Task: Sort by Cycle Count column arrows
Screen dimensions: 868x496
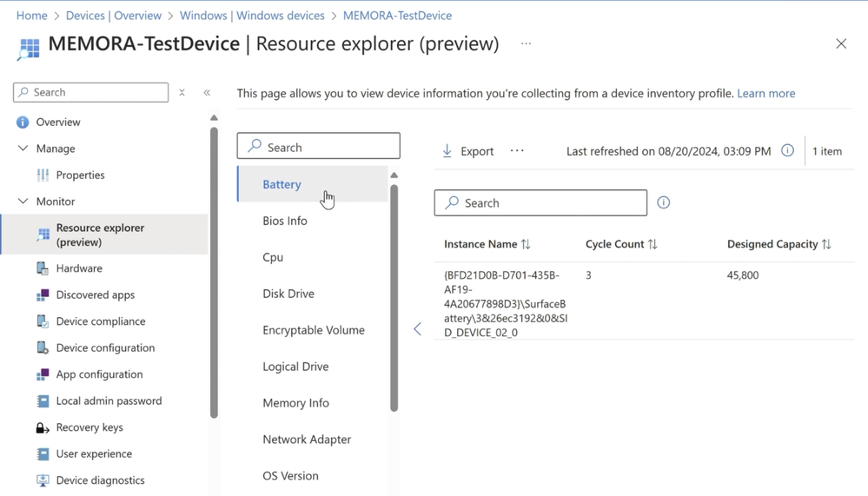Action: click(x=653, y=244)
